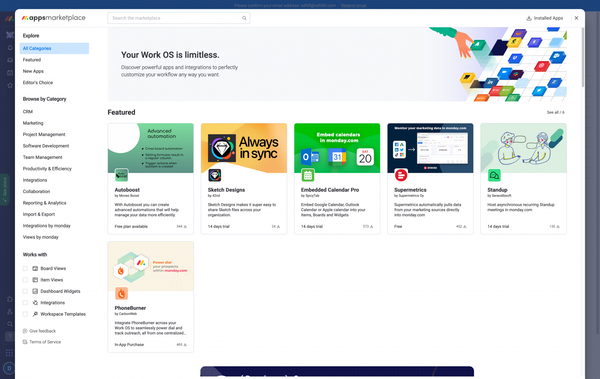Click the Installed Apps download icon
This screenshot has width=600, height=379.
tap(529, 18)
